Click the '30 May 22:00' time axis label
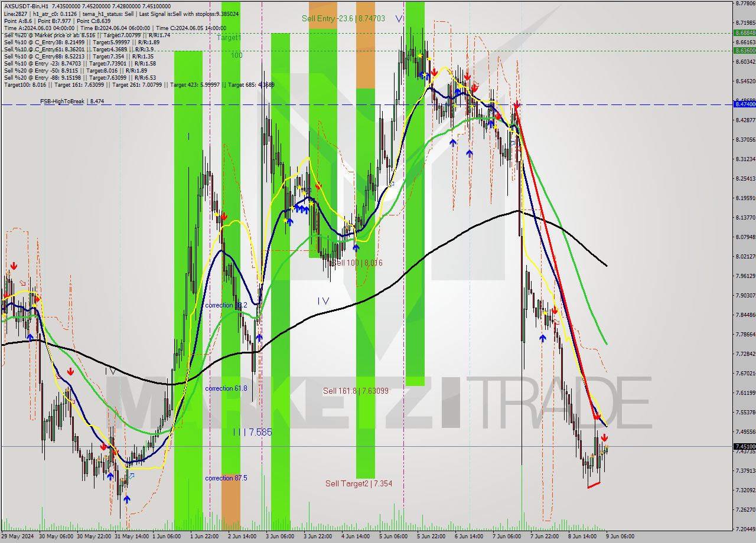 tap(94, 537)
